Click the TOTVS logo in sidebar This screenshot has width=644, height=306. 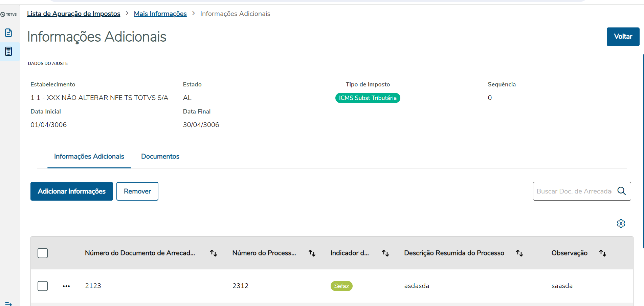pos(9,14)
